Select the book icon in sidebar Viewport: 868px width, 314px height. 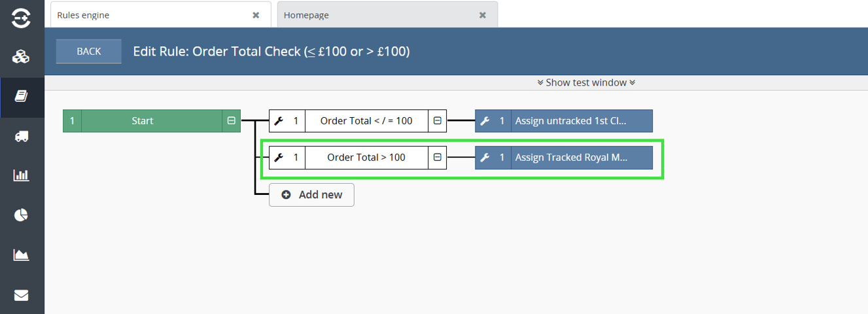tap(21, 96)
